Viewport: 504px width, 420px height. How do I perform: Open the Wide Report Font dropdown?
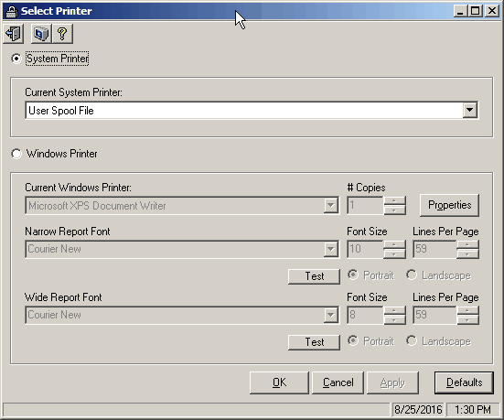pyautogui.click(x=330, y=315)
